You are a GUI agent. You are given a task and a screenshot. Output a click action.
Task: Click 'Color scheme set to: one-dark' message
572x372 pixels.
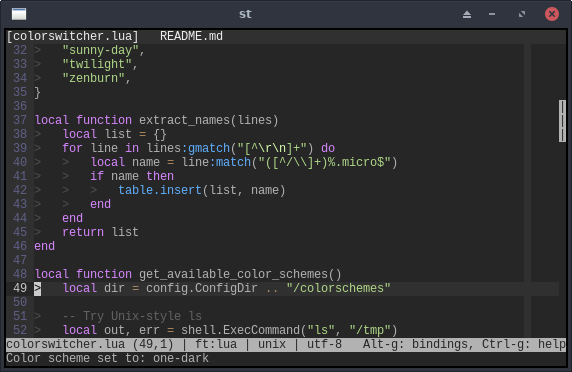108,358
